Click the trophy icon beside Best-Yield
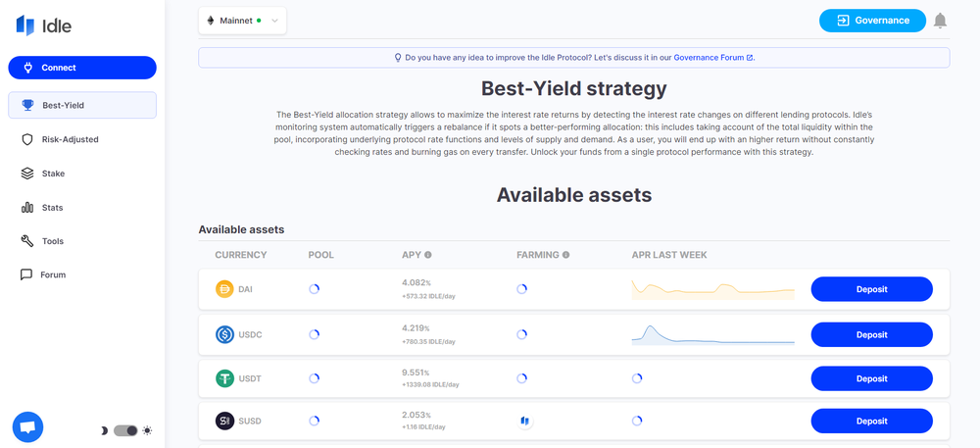 (x=27, y=105)
